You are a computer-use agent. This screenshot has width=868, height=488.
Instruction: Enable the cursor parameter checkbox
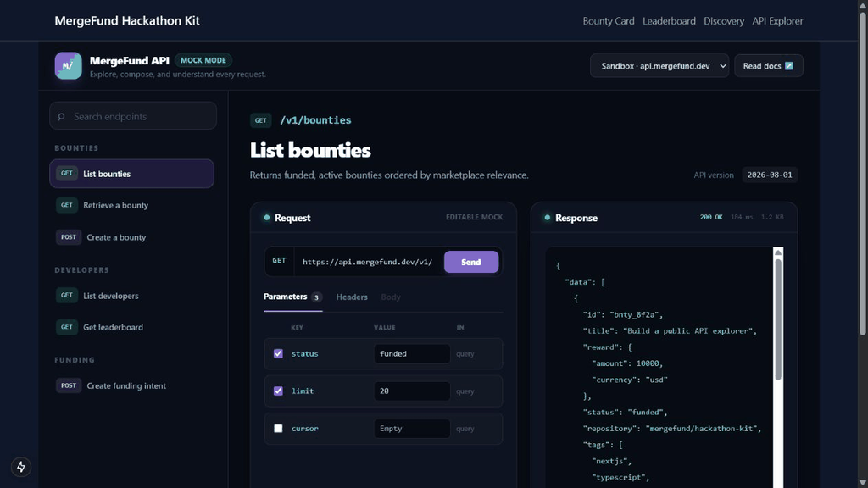pos(278,428)
